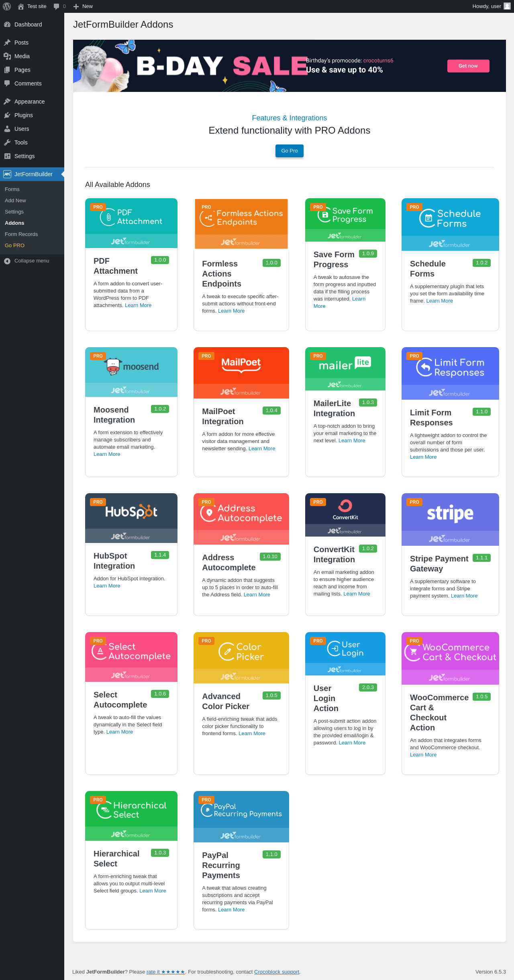Open Learn More for Select Autocomplete
514x980 pixels.
tap(120, 732)
